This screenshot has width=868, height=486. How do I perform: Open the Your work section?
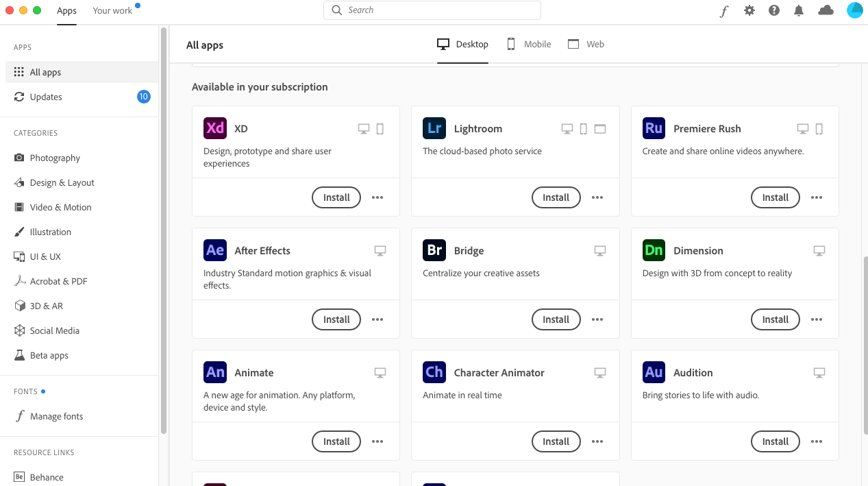[x=112, y=11]
